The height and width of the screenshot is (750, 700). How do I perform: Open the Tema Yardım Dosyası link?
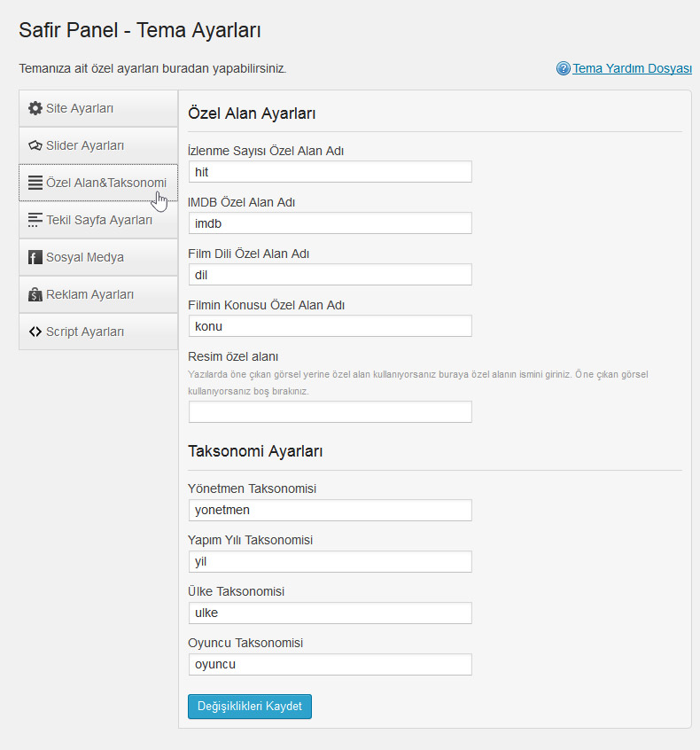[632, 68]
